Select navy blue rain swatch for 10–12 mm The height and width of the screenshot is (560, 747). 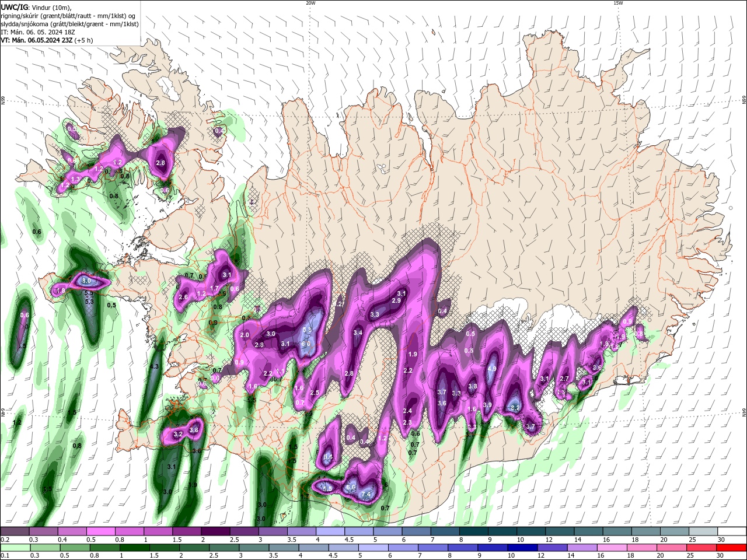point(522,547)
